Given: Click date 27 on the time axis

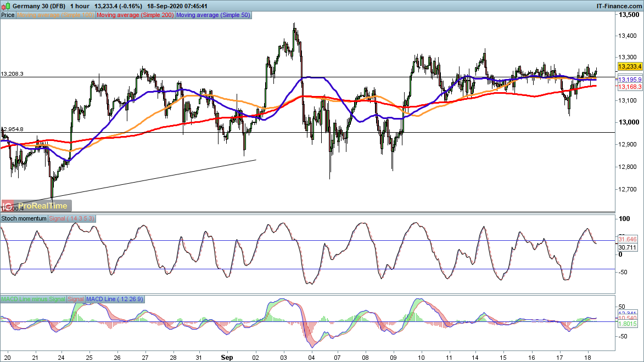Looking at the screenshot, I should (x=145, y=358).
